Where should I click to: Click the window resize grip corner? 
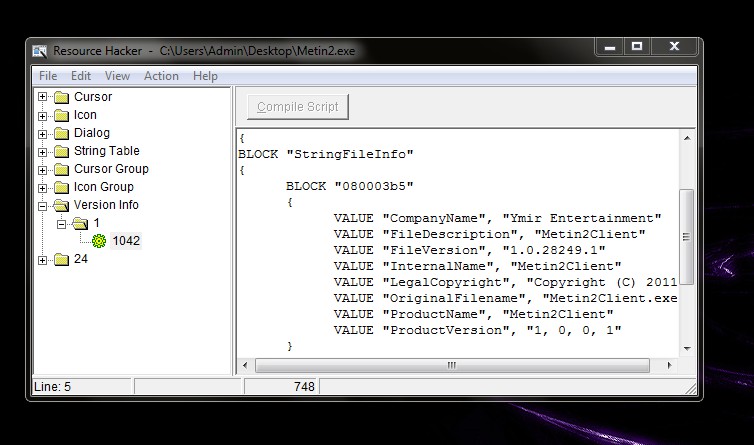point(691,388)
